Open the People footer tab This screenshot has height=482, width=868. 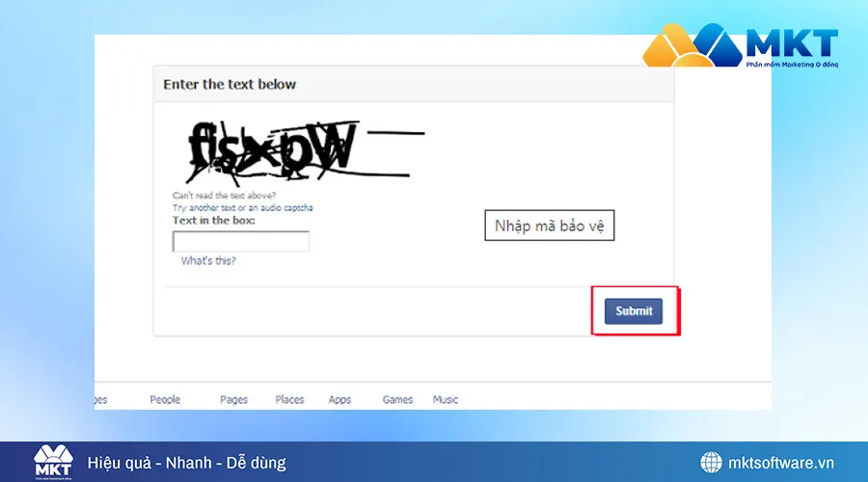coord(165,399)
